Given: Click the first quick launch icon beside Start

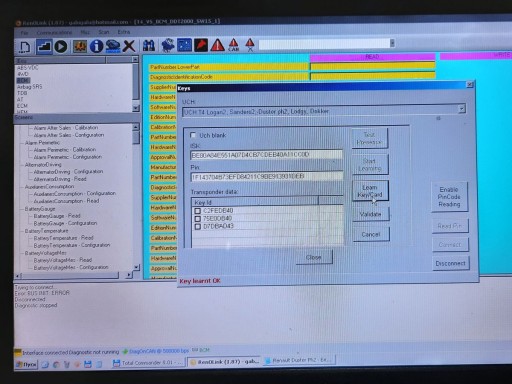Looking at the screenshot, I should tap(45, 365).
